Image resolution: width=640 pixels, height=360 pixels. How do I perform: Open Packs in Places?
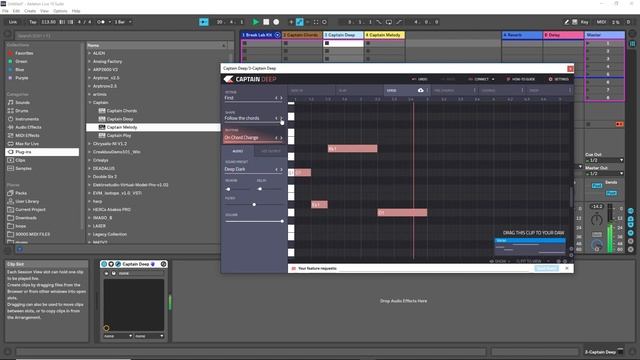21,193
